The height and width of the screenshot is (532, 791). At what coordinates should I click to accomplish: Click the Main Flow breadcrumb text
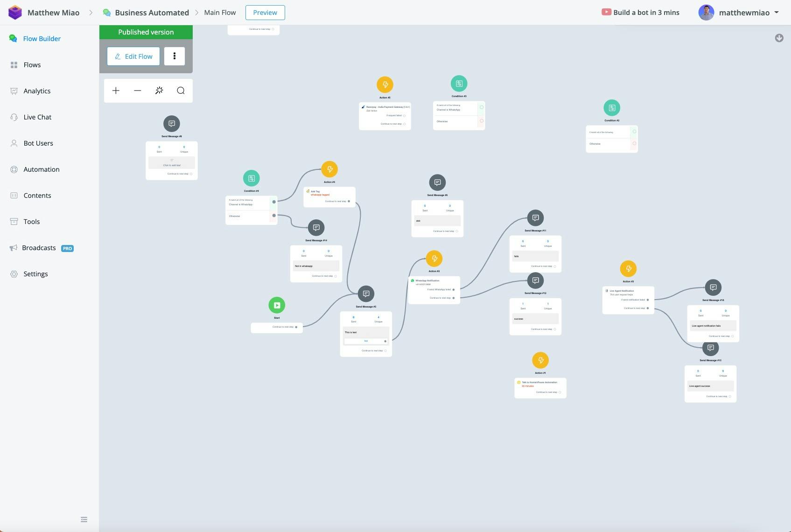[x=220, y=13]
